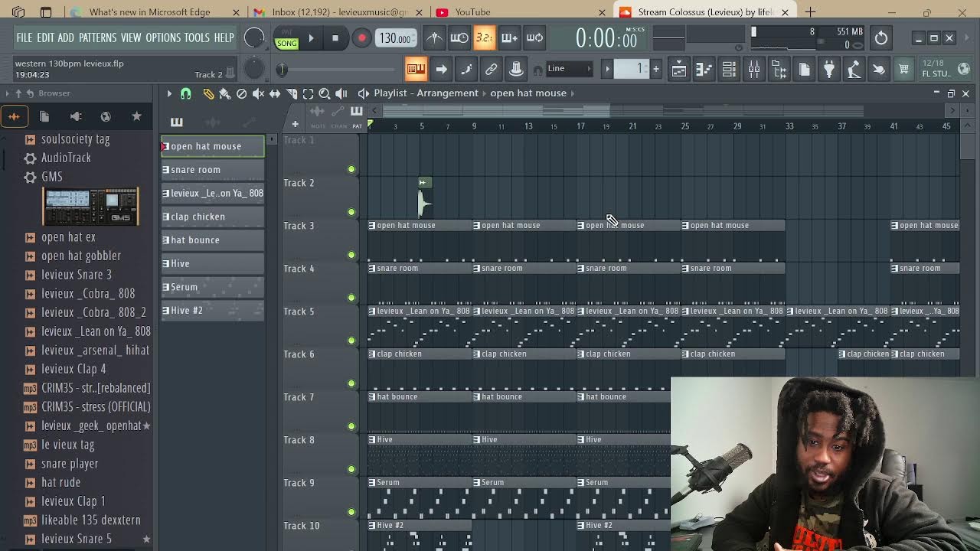
Task: Mute Track 3 with its green light
Action: pyautogui.click(x=351, y=255)
